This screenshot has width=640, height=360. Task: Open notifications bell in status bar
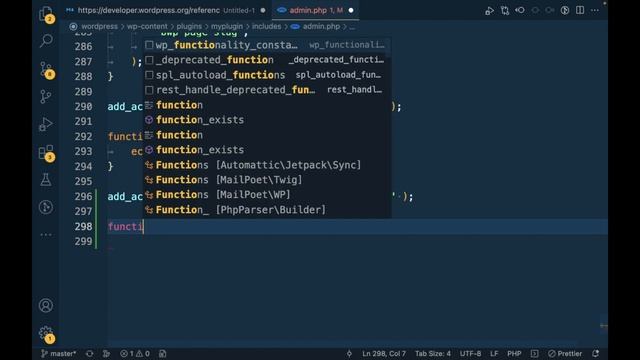coord(596,353)
